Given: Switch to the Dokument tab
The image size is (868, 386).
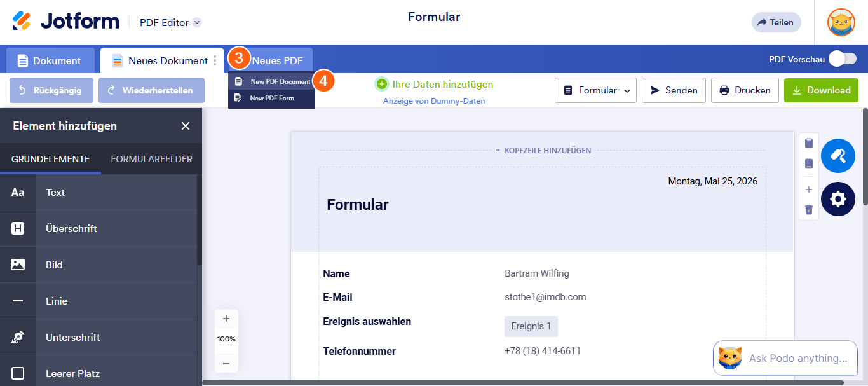Looking at the screenshot, I should pos(50,60).
